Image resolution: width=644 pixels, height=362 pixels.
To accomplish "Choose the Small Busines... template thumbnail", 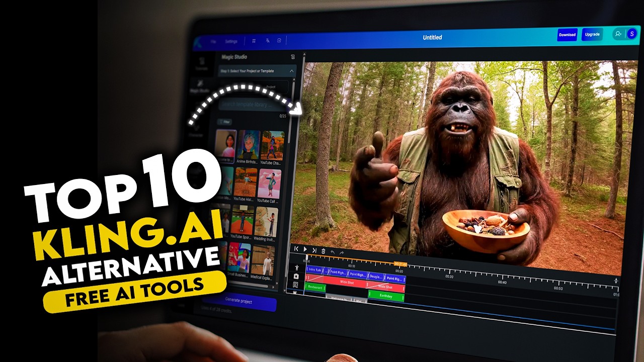I will coord(239,257).
